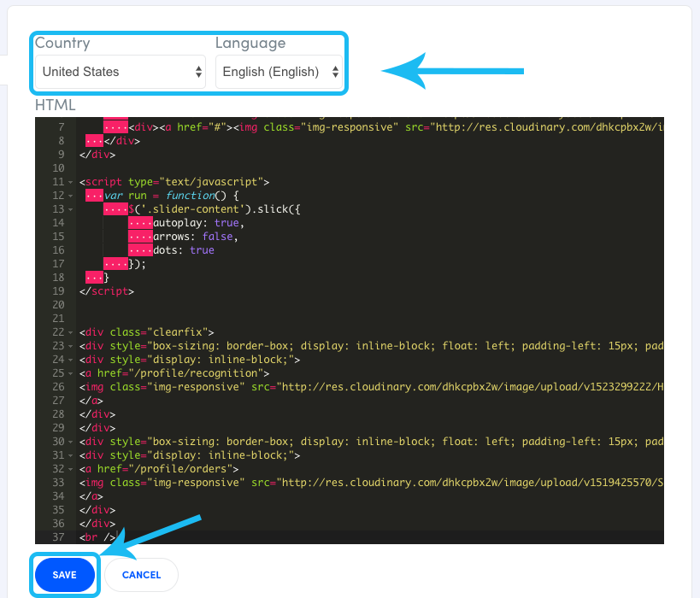Click the SAVE button

(x=64, y=575)
